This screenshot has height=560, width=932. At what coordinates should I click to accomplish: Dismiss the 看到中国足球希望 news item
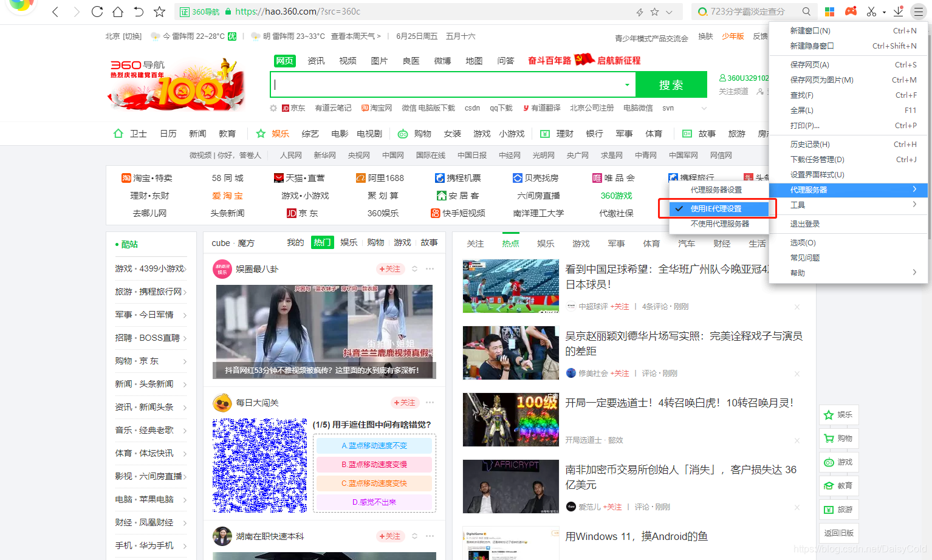pos(797,307)
